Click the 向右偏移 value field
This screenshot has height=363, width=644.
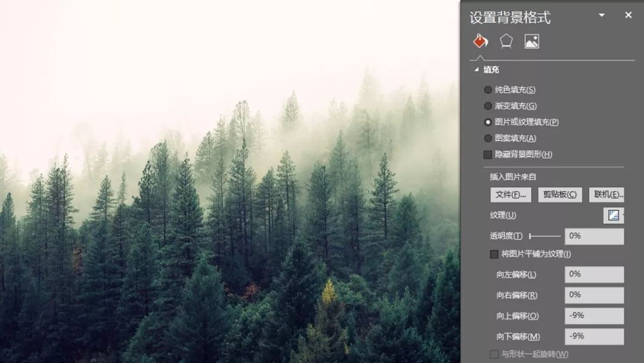pyautogui.click(x=595, y=295)
